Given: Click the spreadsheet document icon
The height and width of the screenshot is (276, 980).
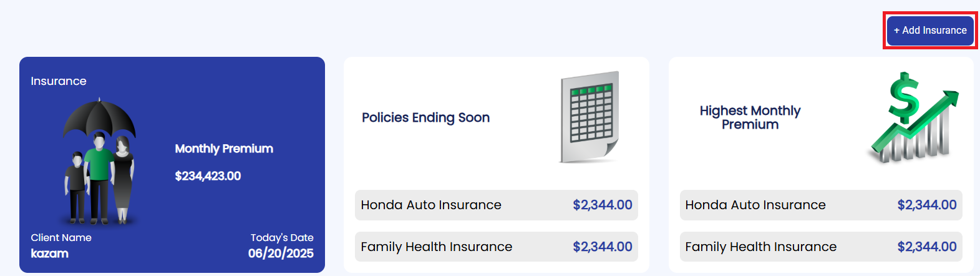Looking at the screenshot, I should pos(589,117).
